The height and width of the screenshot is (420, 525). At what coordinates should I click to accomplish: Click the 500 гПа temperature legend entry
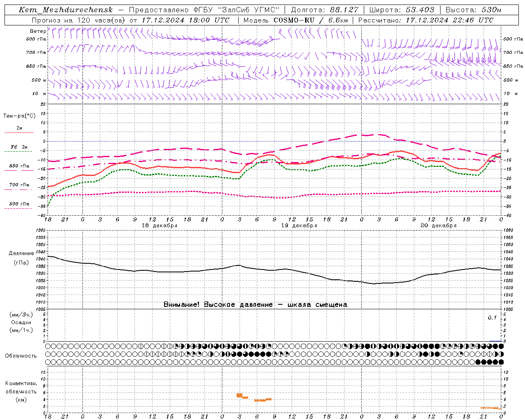(19, 204)
